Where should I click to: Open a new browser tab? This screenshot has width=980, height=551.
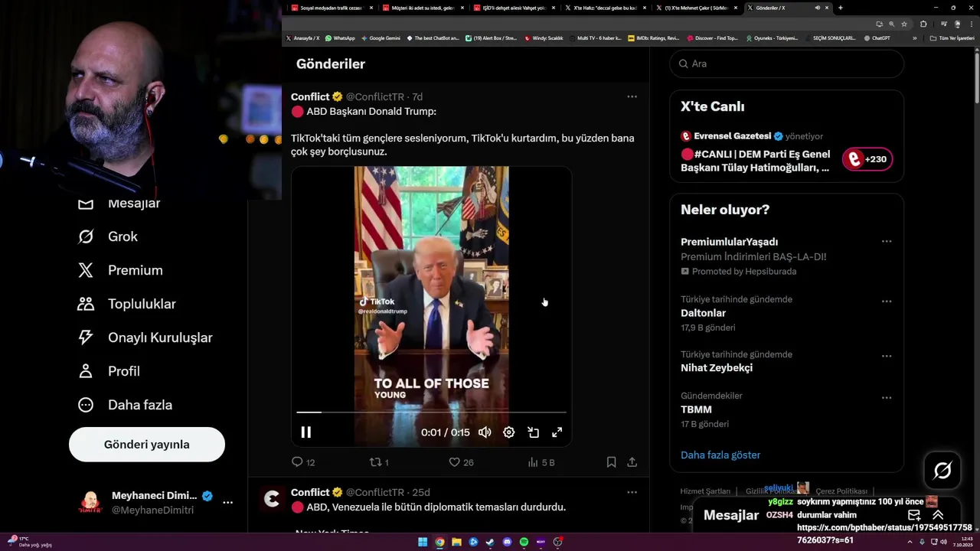pyautogui.click(x=840, y=8)
